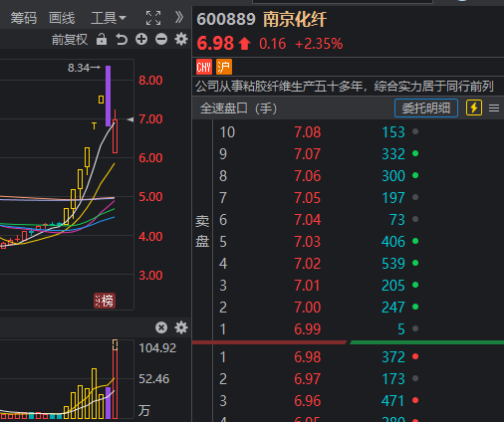
Task: Click the T marker on the candlestick chart
Action: [94, 126]
